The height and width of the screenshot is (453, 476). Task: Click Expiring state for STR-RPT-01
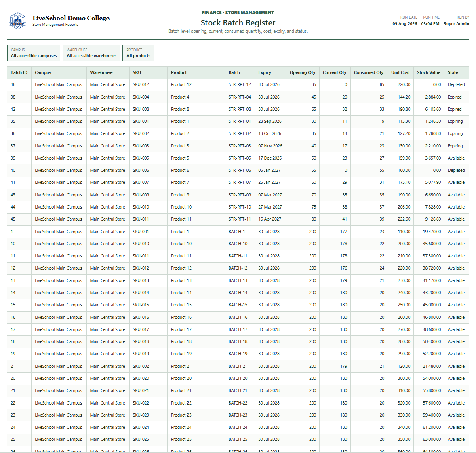(455, 122)
